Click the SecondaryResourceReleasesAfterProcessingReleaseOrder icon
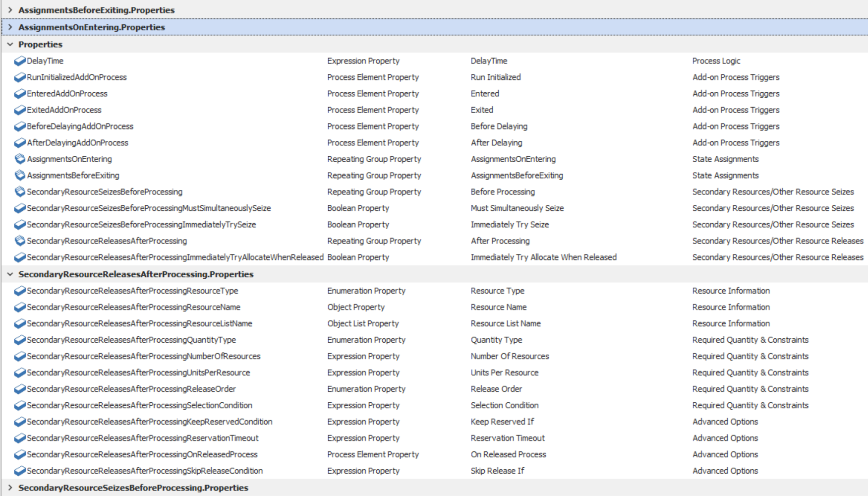Image resolution: width=868 pixels, height=496 pixels. pyautogui.click(x=20, y=389)
